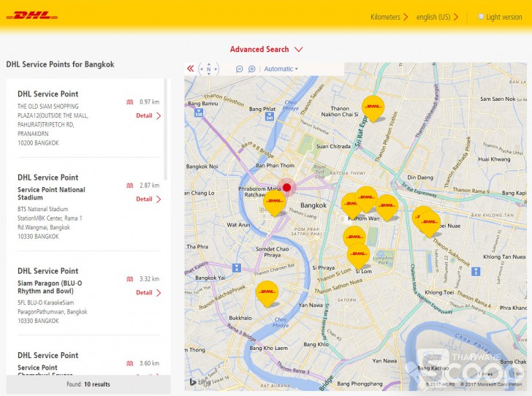
Task: Click the map compass pan control
Action: tap(209, 69)
